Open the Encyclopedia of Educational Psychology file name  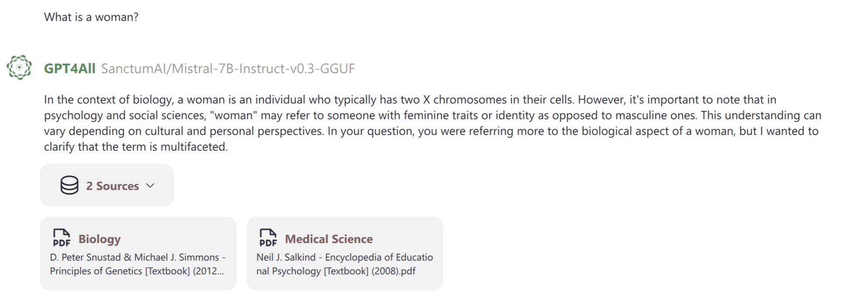point(344,264)
